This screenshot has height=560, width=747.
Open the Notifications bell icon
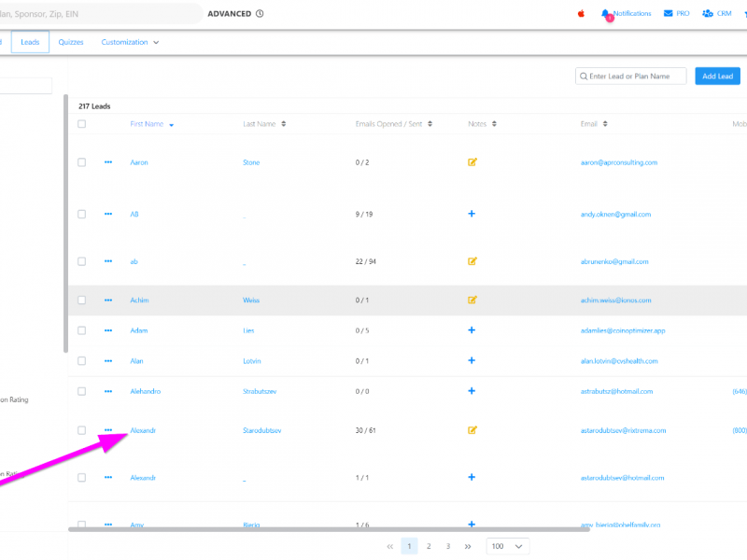point(607,14)
